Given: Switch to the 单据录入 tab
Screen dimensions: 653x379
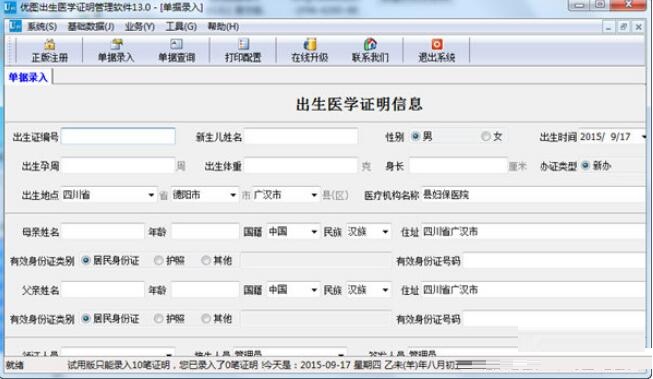Looking at the screenshot, I should (28, 77).
